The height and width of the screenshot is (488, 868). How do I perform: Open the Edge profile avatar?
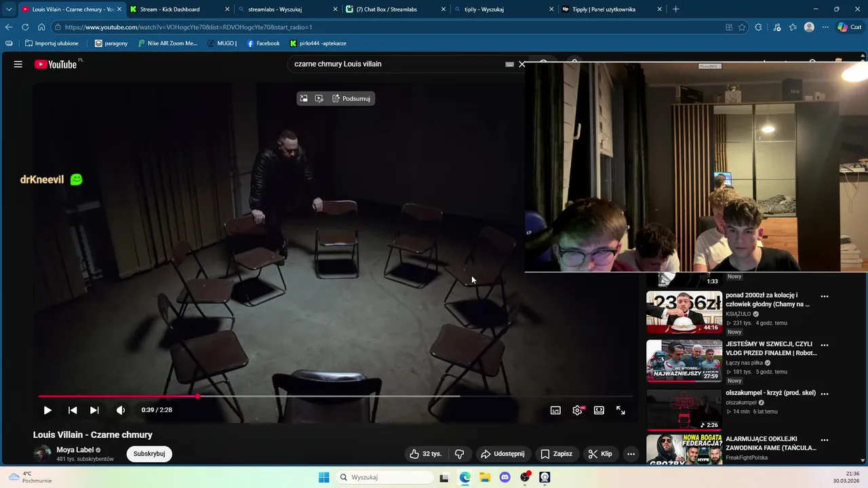point(809,27)
